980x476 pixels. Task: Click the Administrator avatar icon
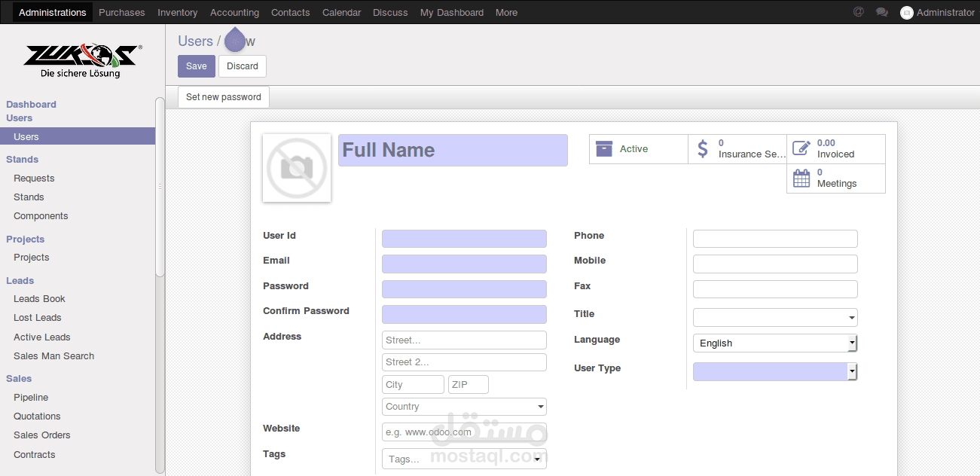(906, 12)
